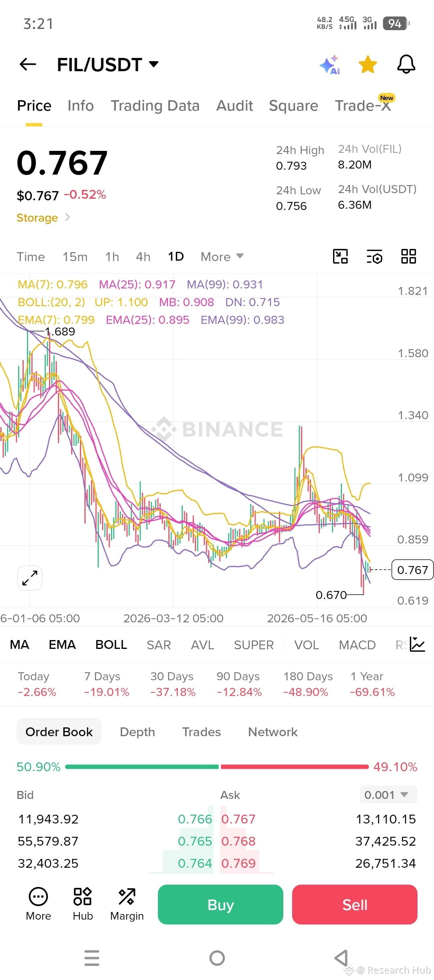Tap the Android back triangle button
The image size is (434, 980).
[x=342, y=958]
